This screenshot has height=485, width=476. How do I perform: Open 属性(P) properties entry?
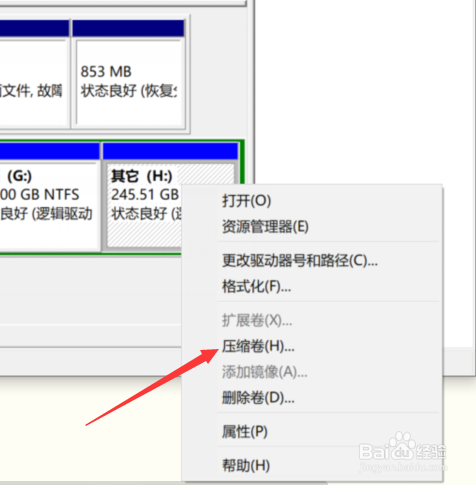tap(245, 432)
